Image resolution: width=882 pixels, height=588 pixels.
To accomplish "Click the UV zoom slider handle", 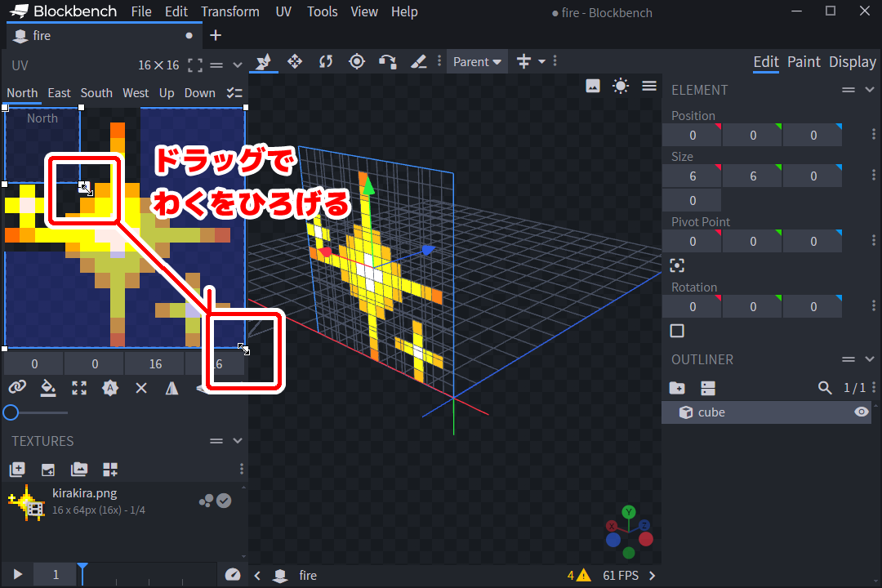I will (11, 412).
